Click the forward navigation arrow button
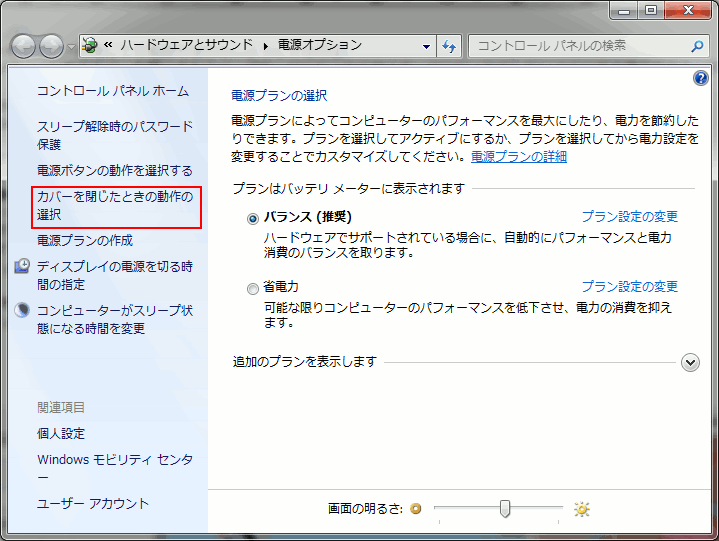The width and height of the screenshot is (719, 541). 49,46
